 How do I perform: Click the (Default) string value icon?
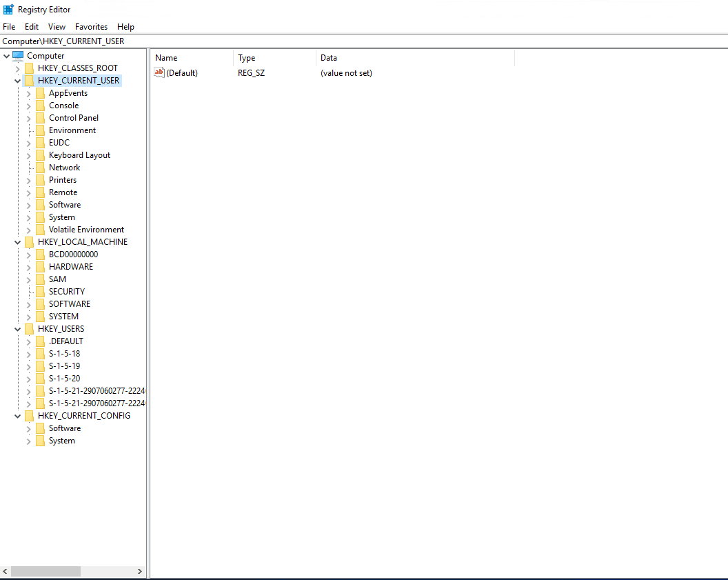(159, 73)
